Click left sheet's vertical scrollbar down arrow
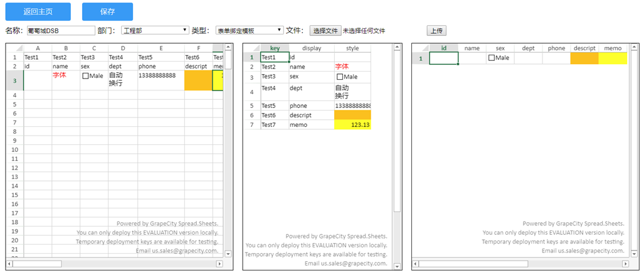Screen dimensions: 644x275 pyautogui.click(x=228, y=254)
